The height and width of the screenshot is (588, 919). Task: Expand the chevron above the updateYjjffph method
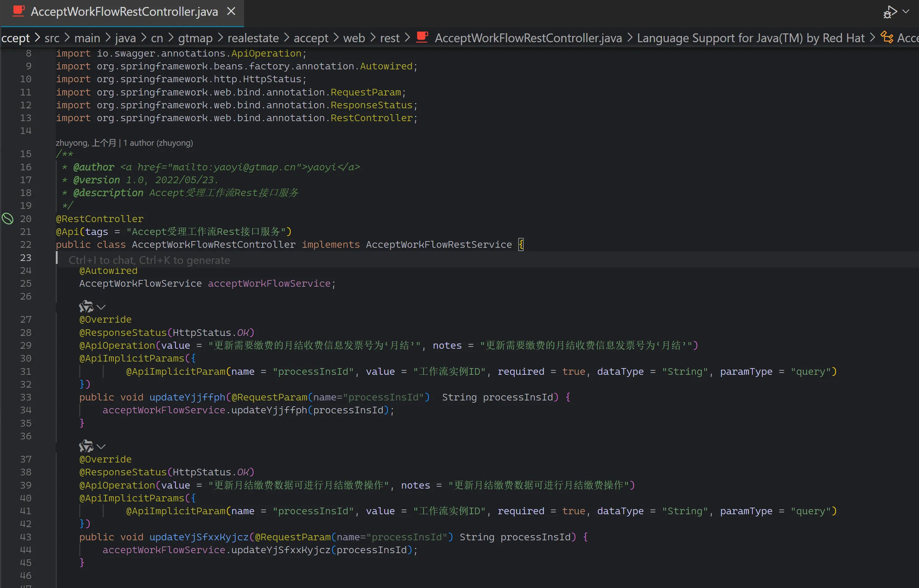101,307
